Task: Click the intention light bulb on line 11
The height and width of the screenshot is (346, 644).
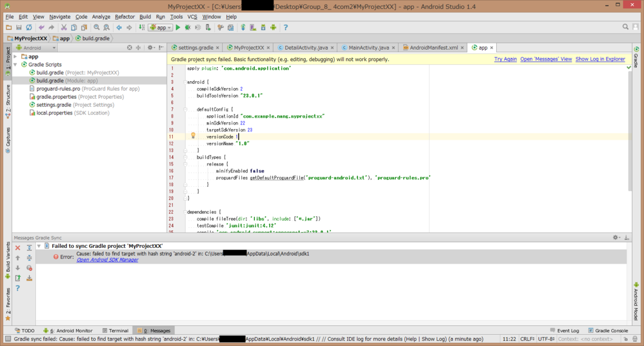Action: tap(193, 136)
